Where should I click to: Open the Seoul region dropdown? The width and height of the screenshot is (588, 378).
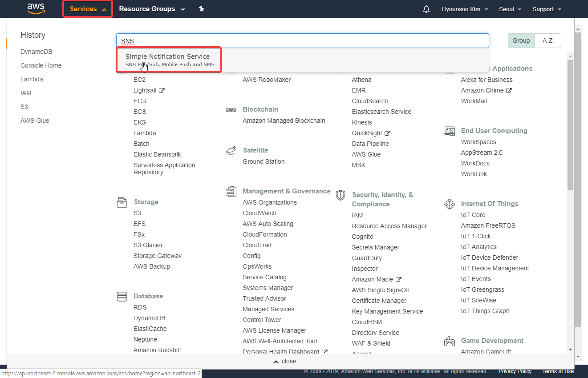coord(510,9)
